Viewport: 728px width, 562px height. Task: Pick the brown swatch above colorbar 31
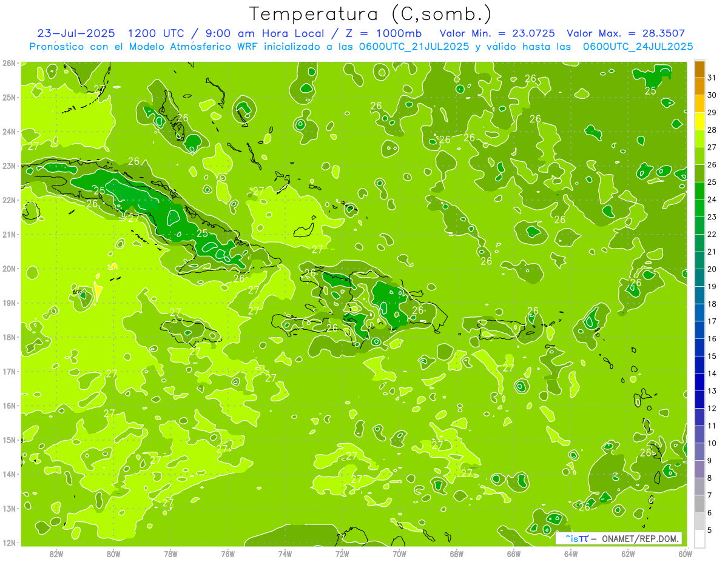click(x=699, y=69)
